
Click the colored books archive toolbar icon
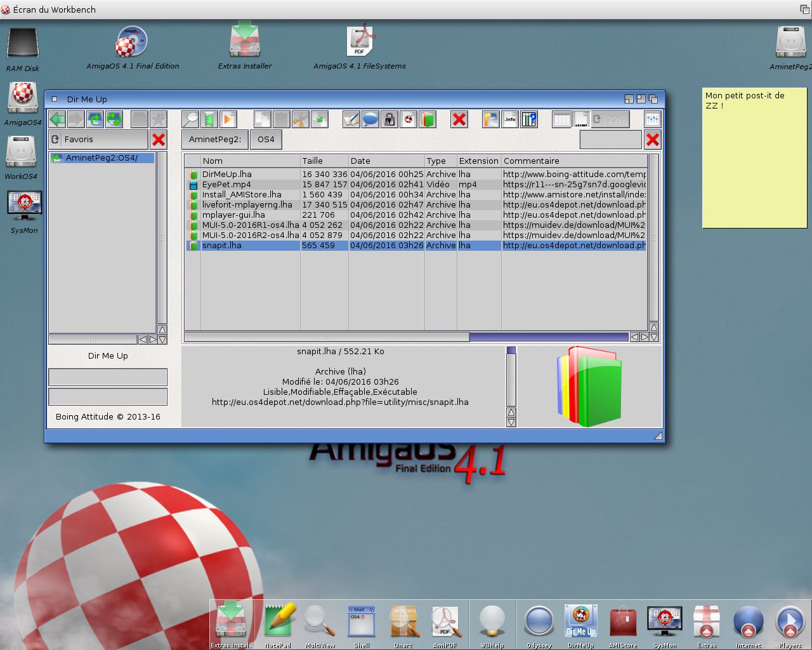[428, 119]
